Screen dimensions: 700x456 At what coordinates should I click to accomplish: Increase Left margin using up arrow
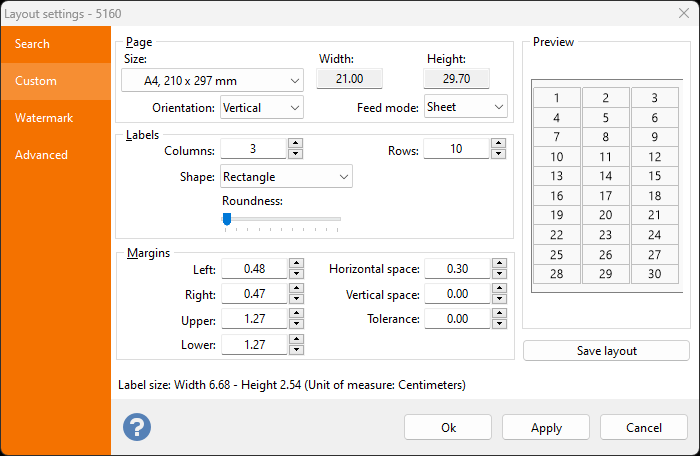click(x=295, y=264)
